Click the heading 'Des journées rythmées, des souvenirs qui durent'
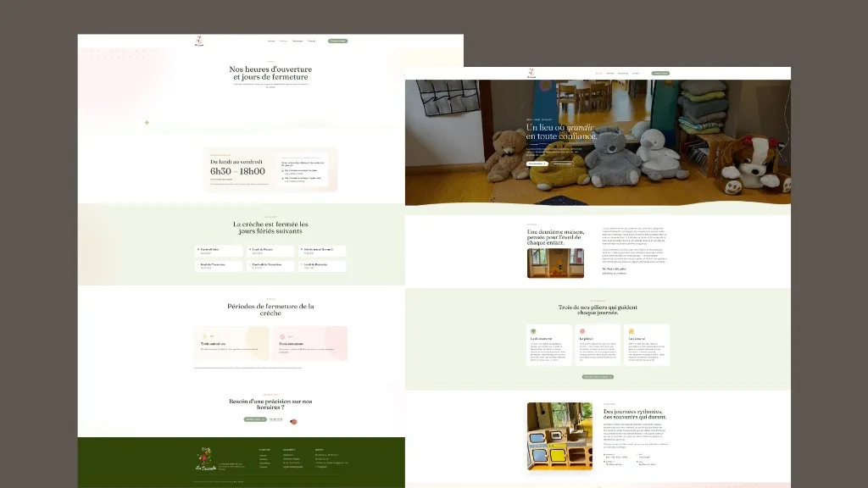This screenshot has width=868, height=488. pyautogui.click(x=635, y=414)
